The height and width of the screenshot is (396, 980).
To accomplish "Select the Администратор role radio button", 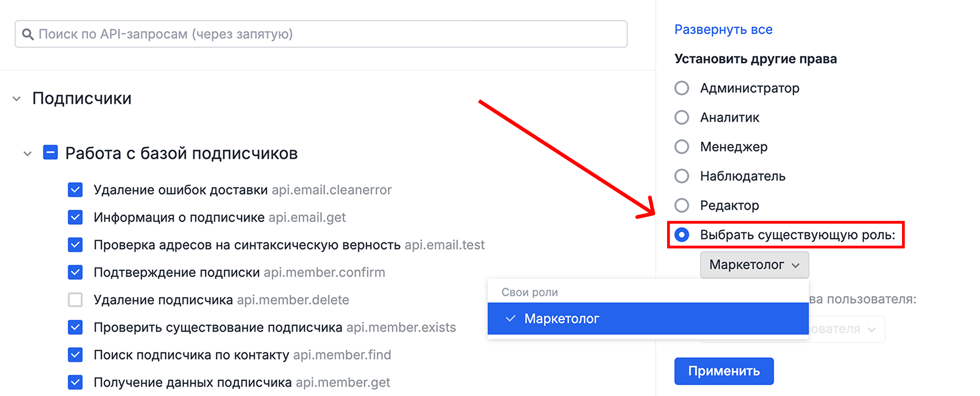I will (x=682, y=88).
